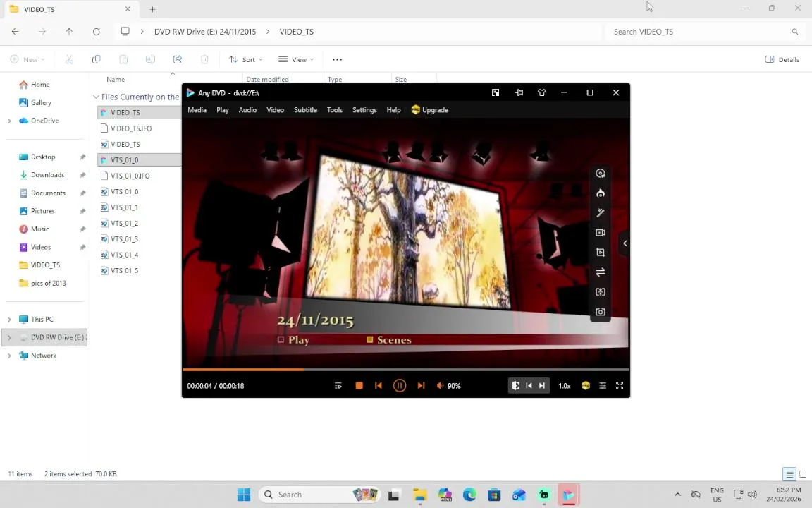Image resolution: width=812 pixels, height=508 pixels.
Task: Open the See more ellipsis in Explorer
Action: (x=337, y=59)
